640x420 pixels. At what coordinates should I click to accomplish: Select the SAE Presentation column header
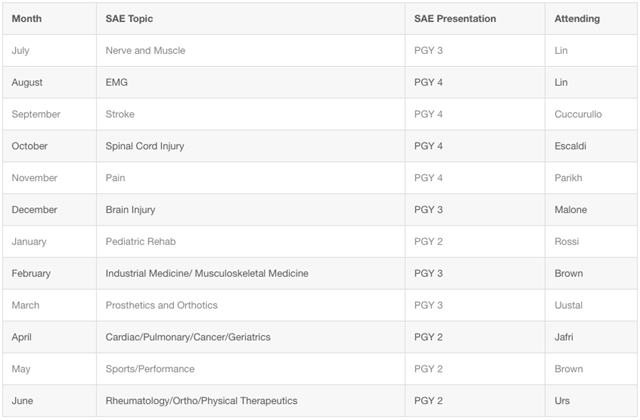click(x=455, y=18)
